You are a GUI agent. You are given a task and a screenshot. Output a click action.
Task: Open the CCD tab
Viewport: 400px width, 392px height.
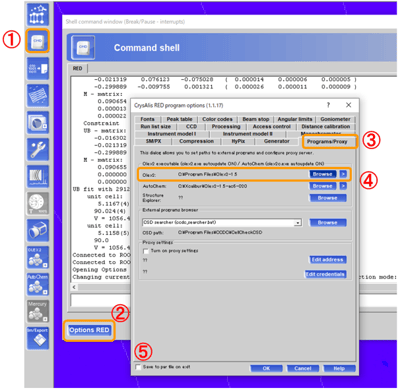click(x=191, y=126)
